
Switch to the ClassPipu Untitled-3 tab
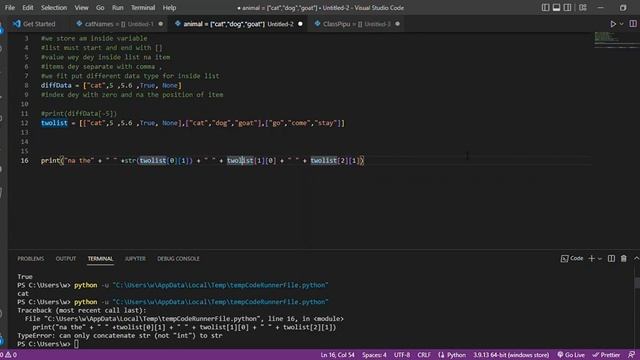click(x=356, y=24)
